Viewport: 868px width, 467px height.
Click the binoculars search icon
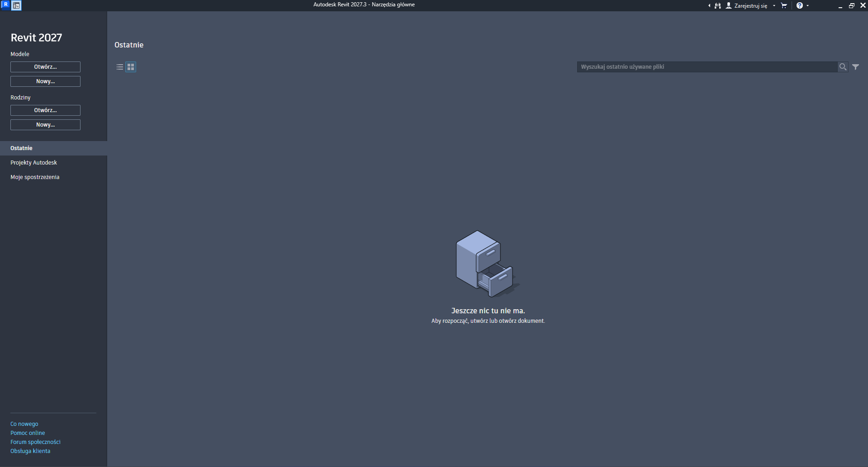(x=718, y=6)
